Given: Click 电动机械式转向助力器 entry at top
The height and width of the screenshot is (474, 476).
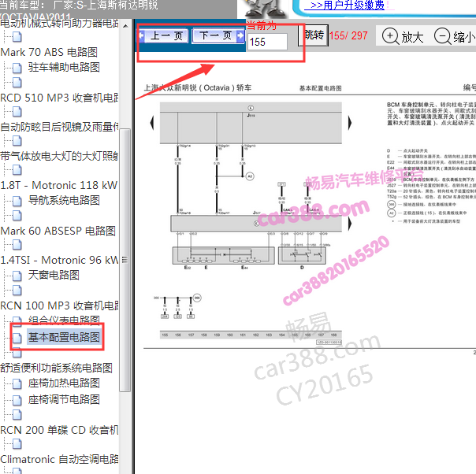Looking at the screenshot, I should click(59, 23).
